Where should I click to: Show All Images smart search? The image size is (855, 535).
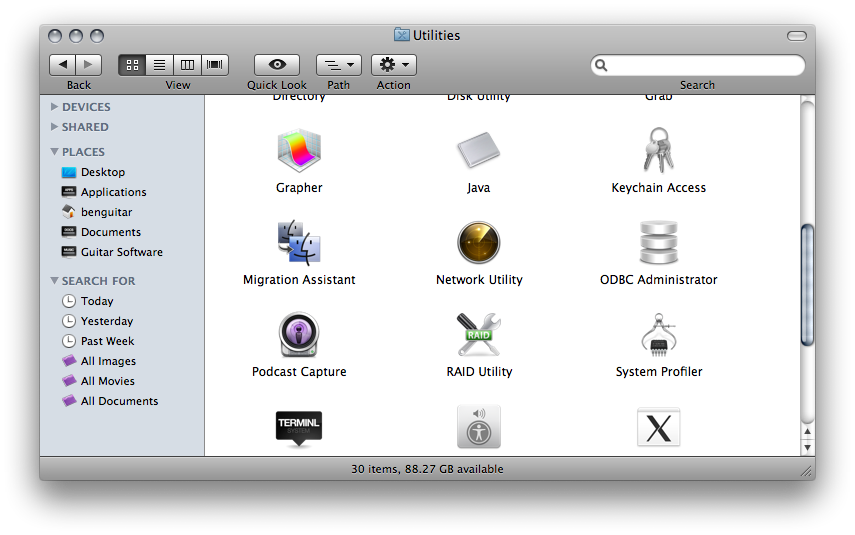[99, 361]
